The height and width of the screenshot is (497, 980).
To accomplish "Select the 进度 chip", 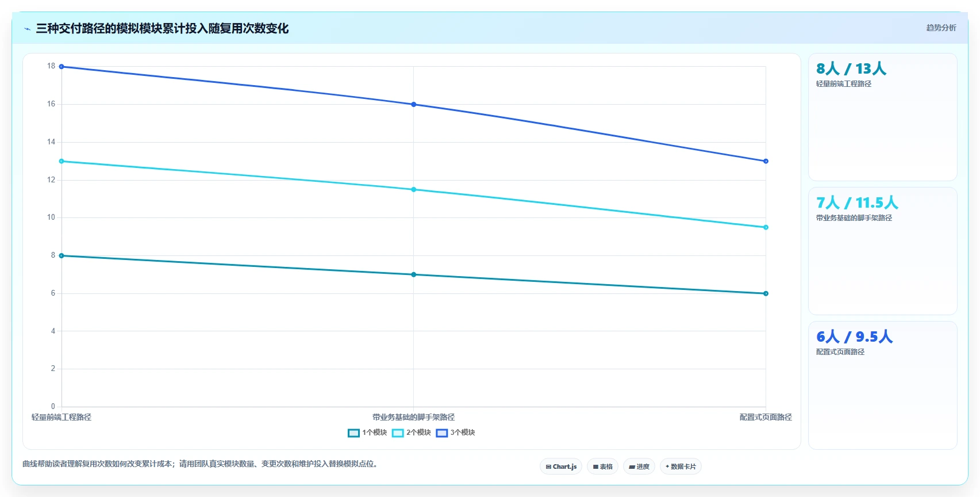I will [x=639, y=467].
